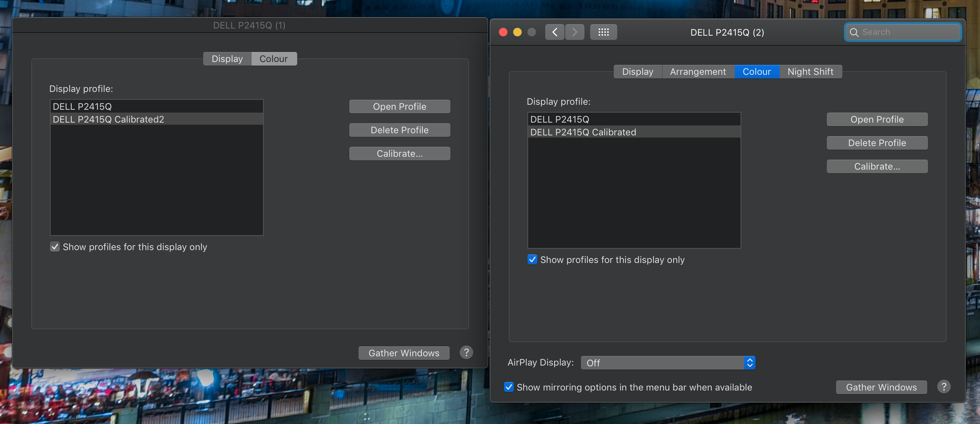Click Open Profile in DELL P2415Q (1) window
Screen dimensions: 980x424
coord(399,107)
